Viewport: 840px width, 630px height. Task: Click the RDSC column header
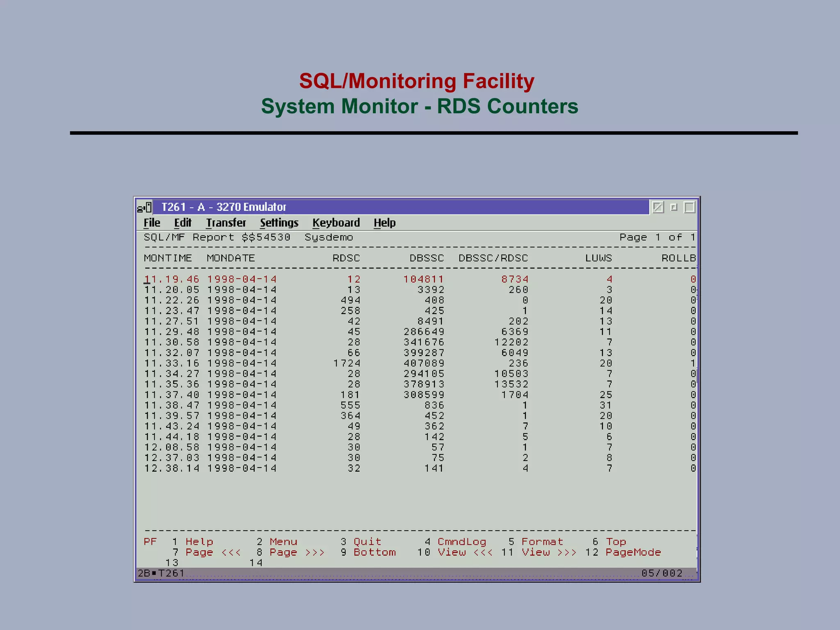[x=346, y=258]
